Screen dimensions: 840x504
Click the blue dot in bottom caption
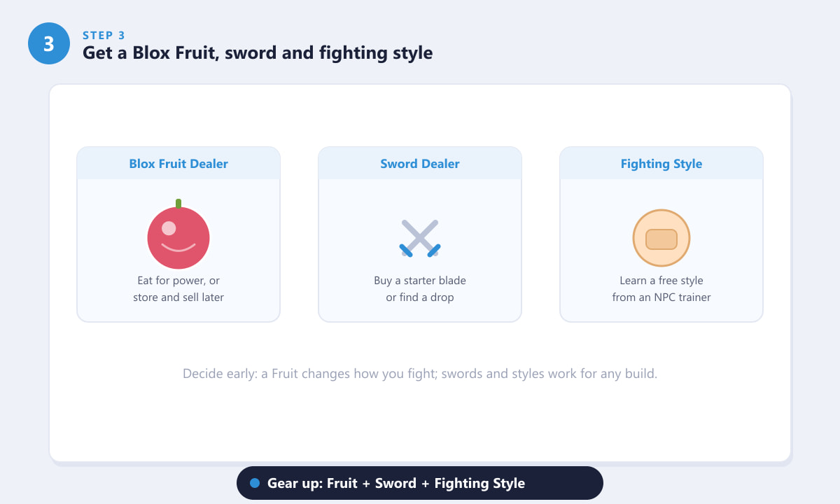click(x=255, y=483)
